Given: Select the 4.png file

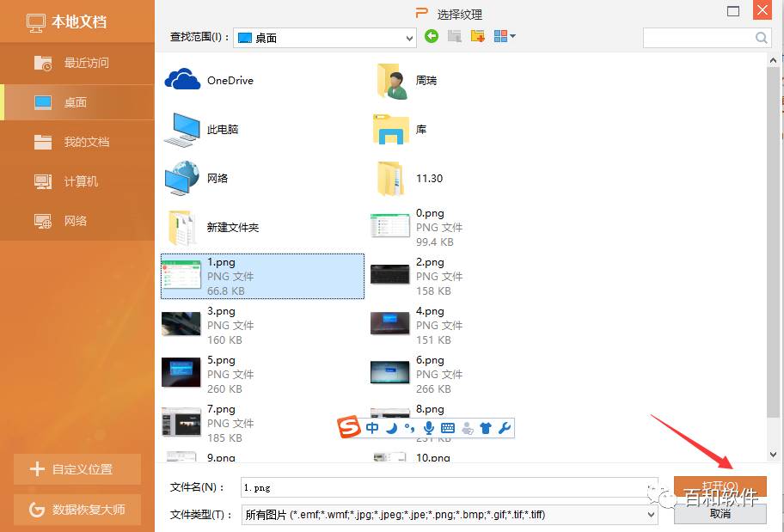Looking at the screenshot, I should [x=416, y=326].
